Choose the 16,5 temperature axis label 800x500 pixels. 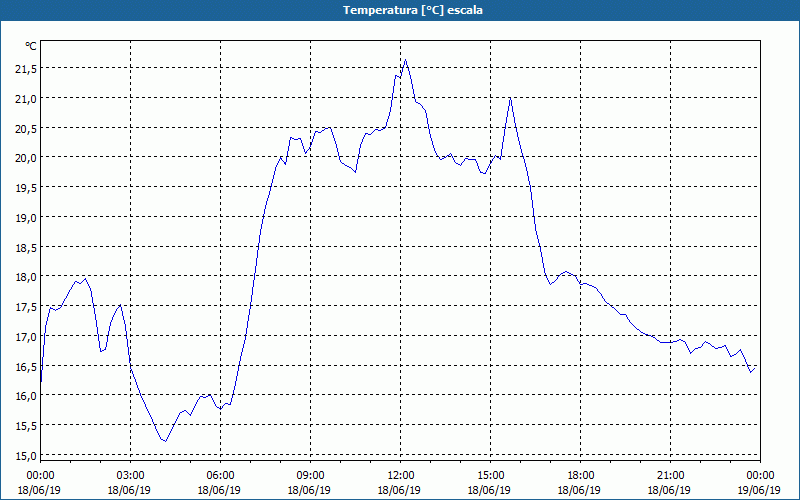tap(25, 366)
